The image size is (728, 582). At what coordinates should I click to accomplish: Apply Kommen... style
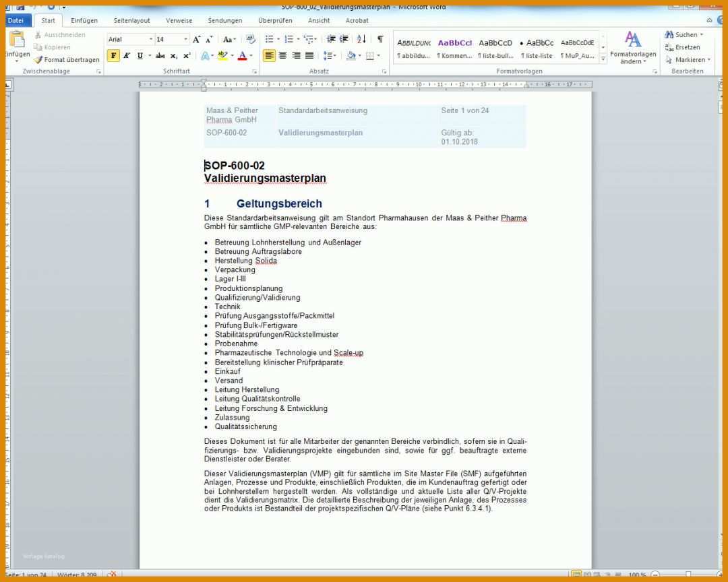click(454, 48)
